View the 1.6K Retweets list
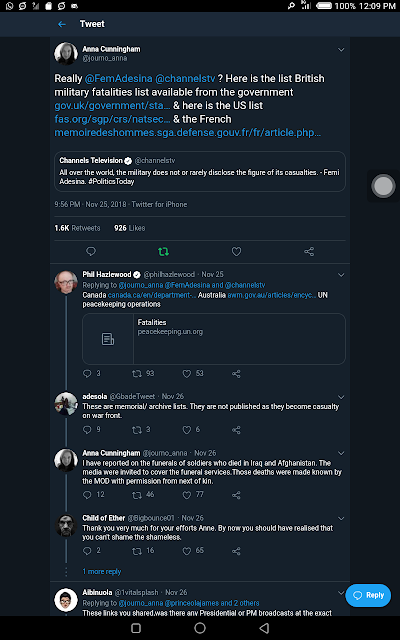400x640 pixels. point(77,228)
